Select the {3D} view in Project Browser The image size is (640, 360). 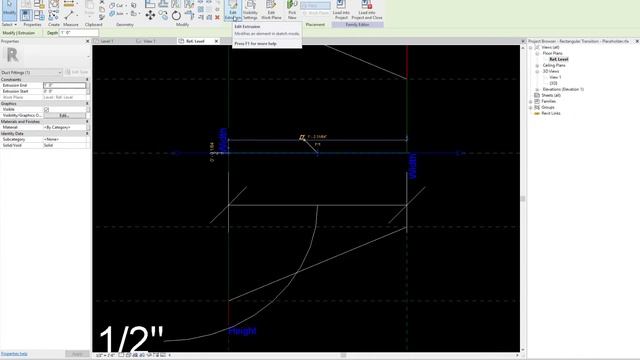coord(553,83)
